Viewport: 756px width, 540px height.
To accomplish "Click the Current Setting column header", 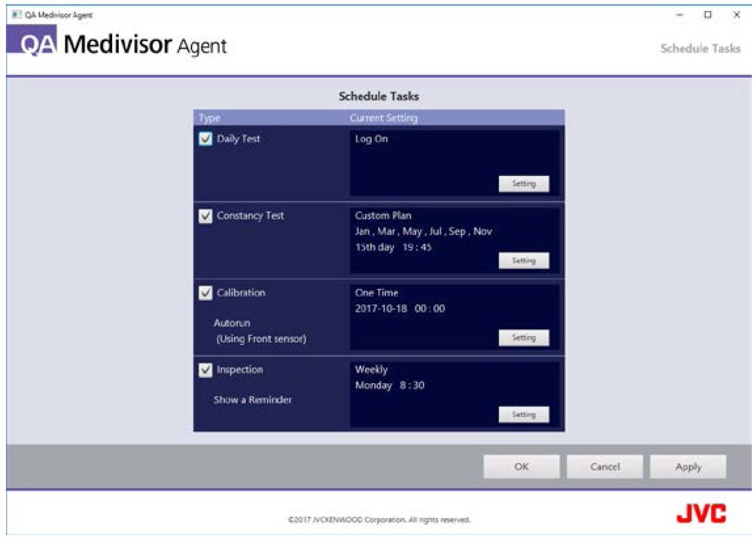I will click(384, 118).
